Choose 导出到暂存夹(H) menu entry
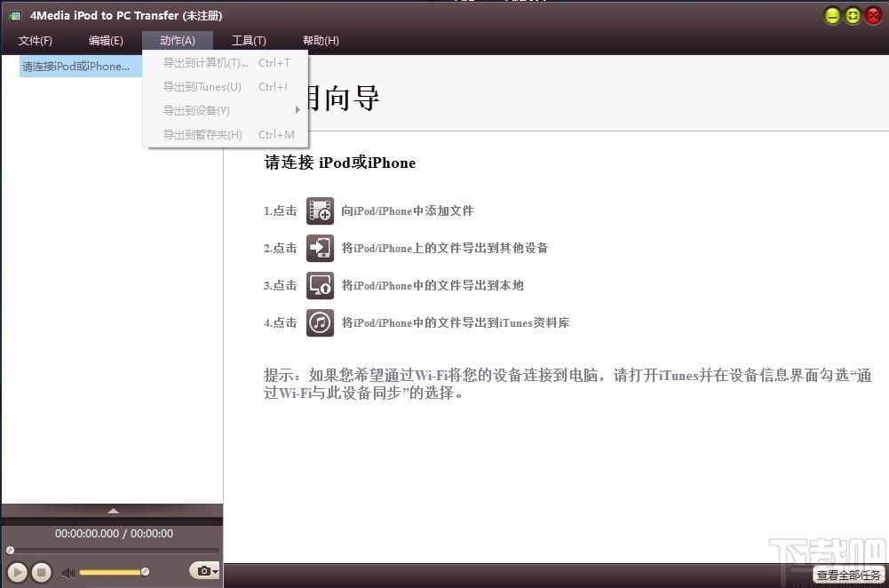 (x=226, y=135)
